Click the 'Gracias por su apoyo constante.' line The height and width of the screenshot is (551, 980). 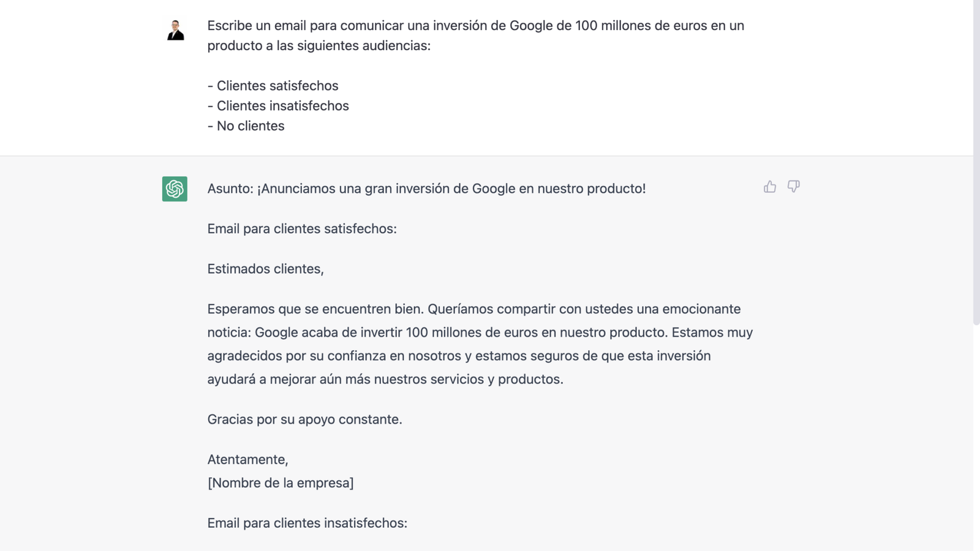304,419
